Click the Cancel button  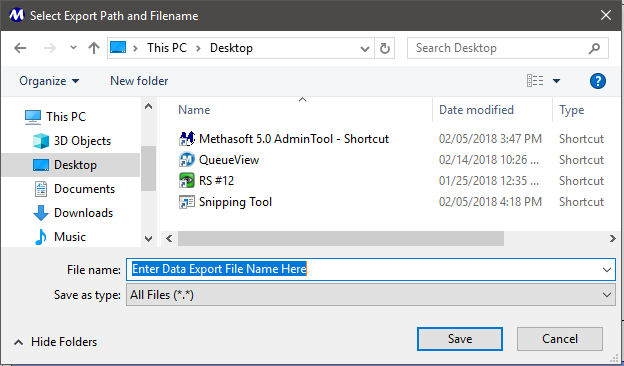[x=560, y=339]
